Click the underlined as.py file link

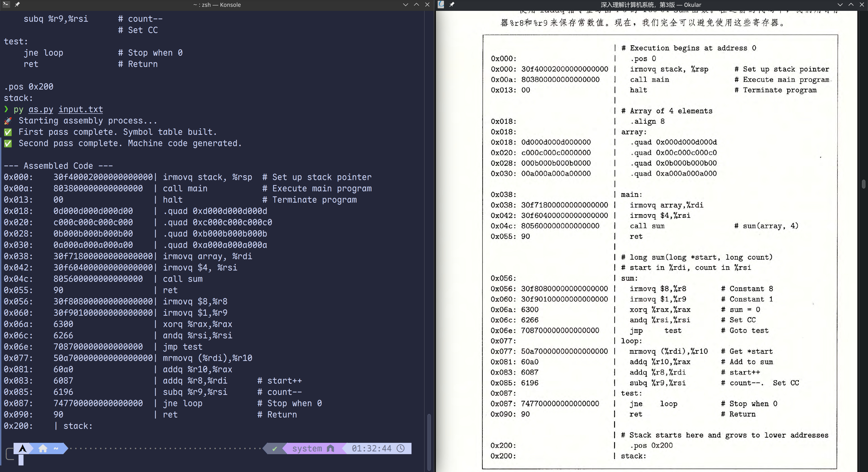[41, 109]
